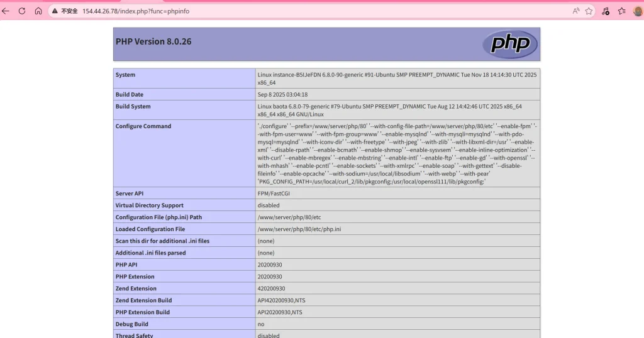Go back with the browser back arrow
Screen dimensions: 644x338
(6, 11)
